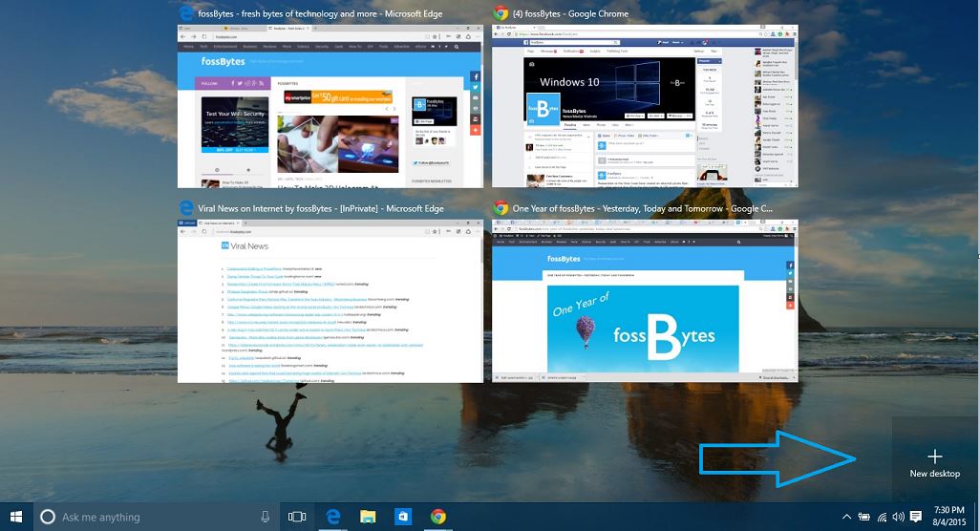Screen dimensions: 980x531
Task: Open the Store app from taskbar
Action: pyautogui.click(x=403, y=517)
